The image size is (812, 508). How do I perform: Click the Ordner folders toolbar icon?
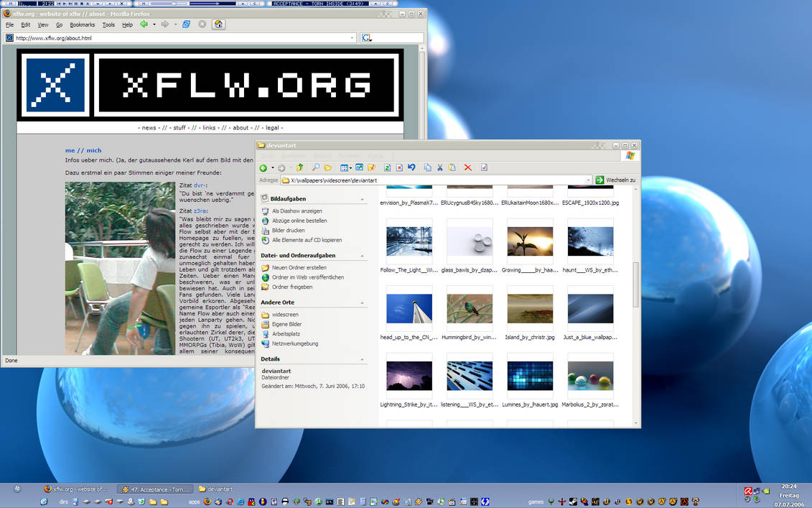pyautogui.click(x=327, y=167)
